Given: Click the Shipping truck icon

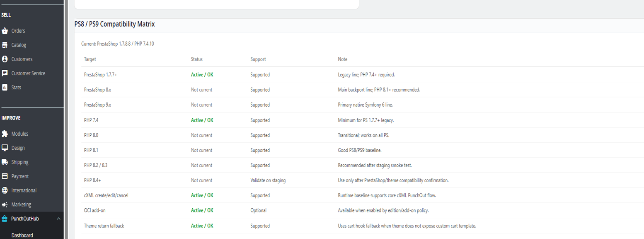Looking at the screenshot, I should [x=5, y=162].
